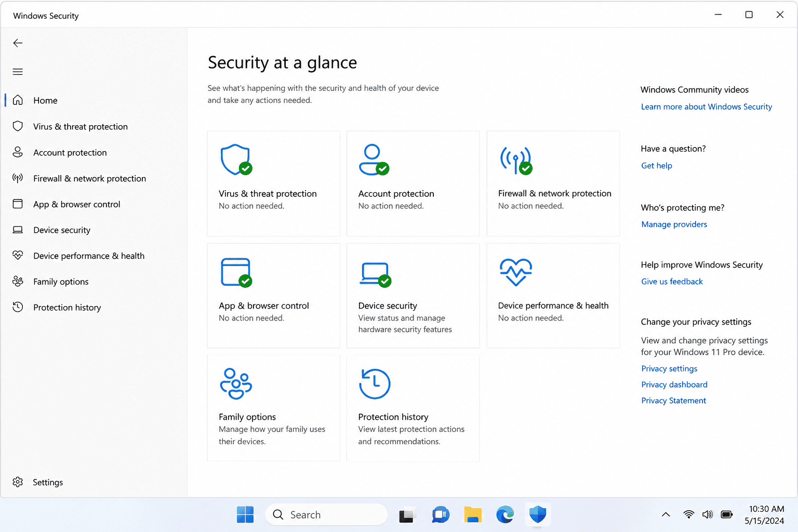Toggle the hamburger navigation menu
The height and width of the screenshot is (532, 798).
18,72
